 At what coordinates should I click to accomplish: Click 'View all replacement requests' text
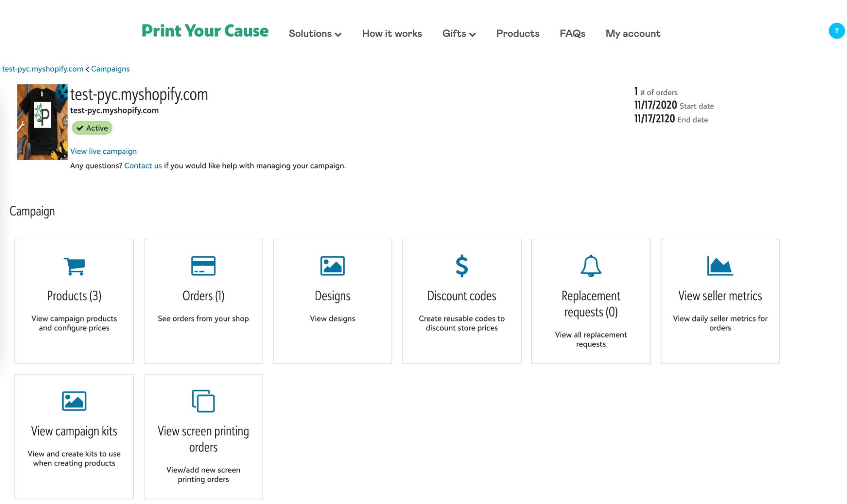tap(591, 339)
